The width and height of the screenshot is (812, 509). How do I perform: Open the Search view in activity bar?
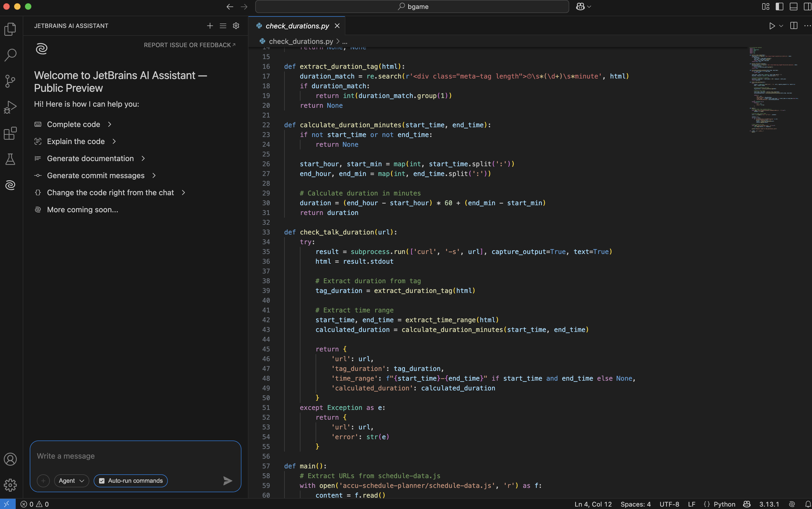(x=10, y=55)
